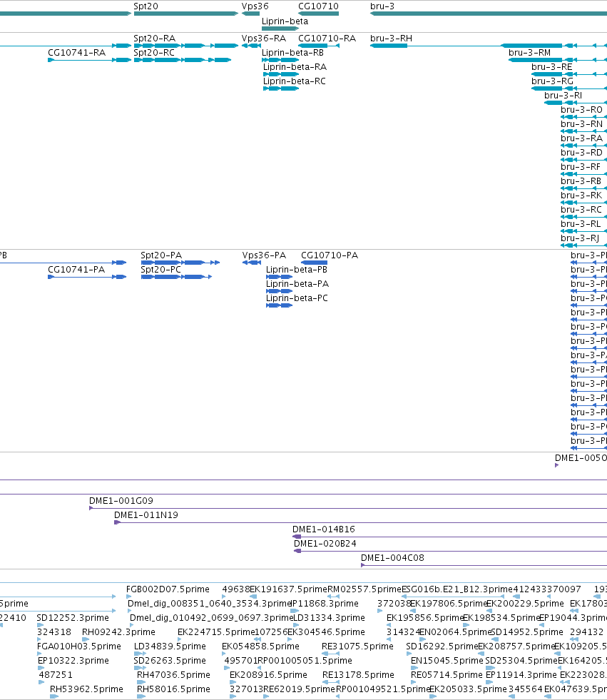Click transcript label bru-3-RE
Viewport: 607px width, 700px height.
pyautogui.click(x=551, y=67)
